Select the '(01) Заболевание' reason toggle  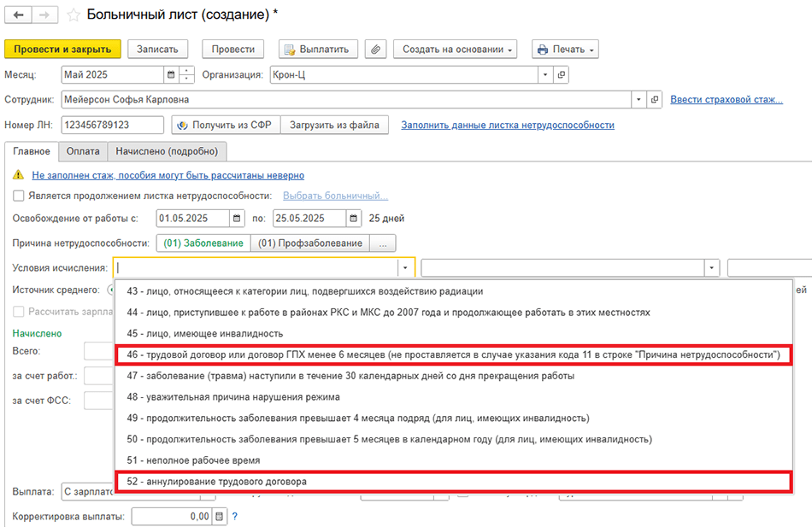[203, 243]
